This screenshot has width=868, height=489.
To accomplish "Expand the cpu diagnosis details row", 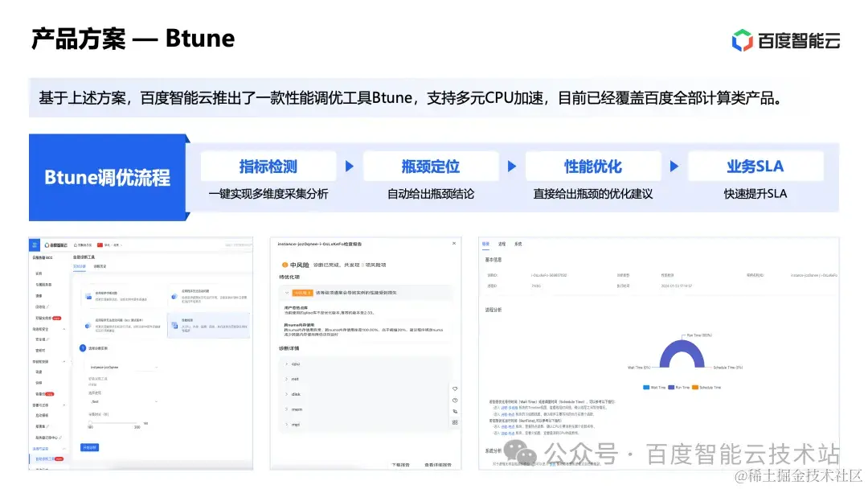I will click(x=366, y=364).
